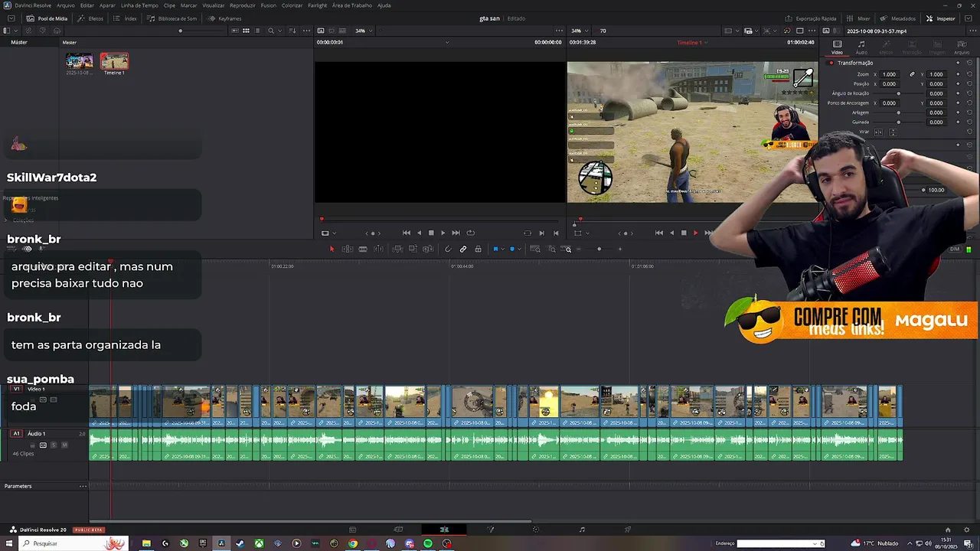The width and height of the screenshot is (980, 551).
Task: Click the Overwrite clip tool icon
Action: point(413,249)
